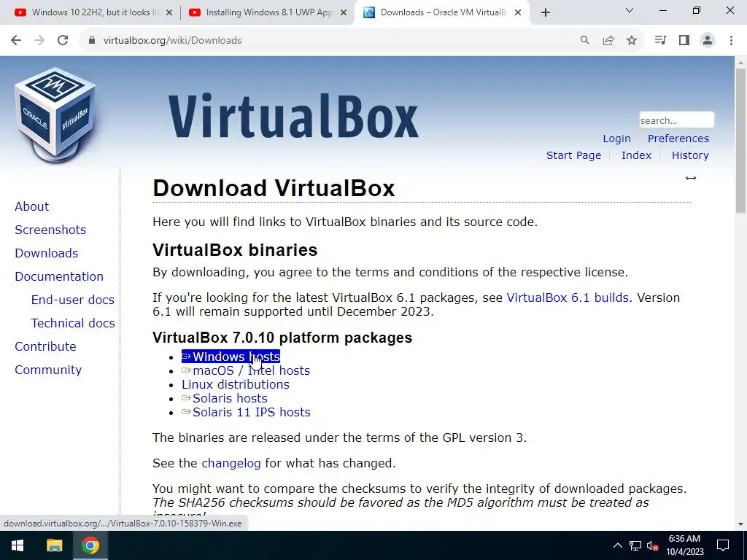Open the Index link

pos(636,155)
